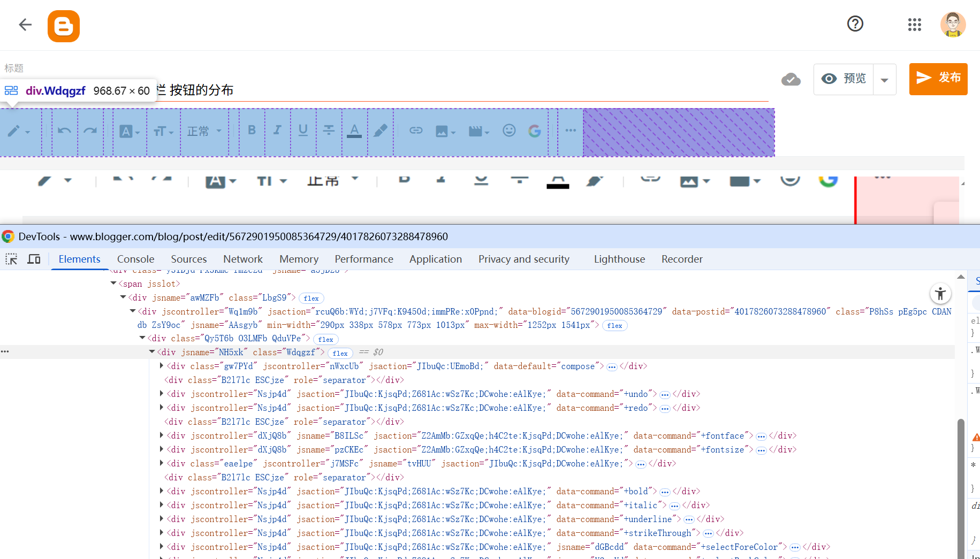The height and width of the screenshot is (559, 980).
Task: Open the Network tab in DevTools
Action: (242, 259)
